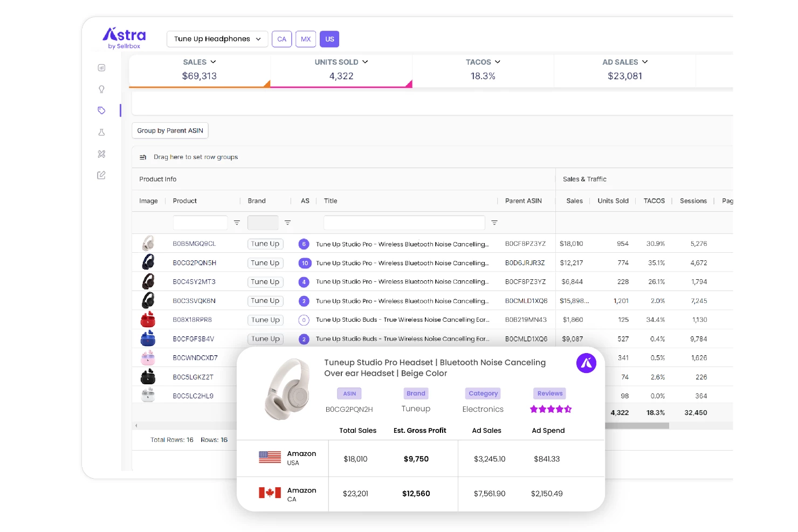The height and width of the screenshot is (532, 798).
Task: Click the Astra by Sellrbox logo
Action: click(125, 38)
